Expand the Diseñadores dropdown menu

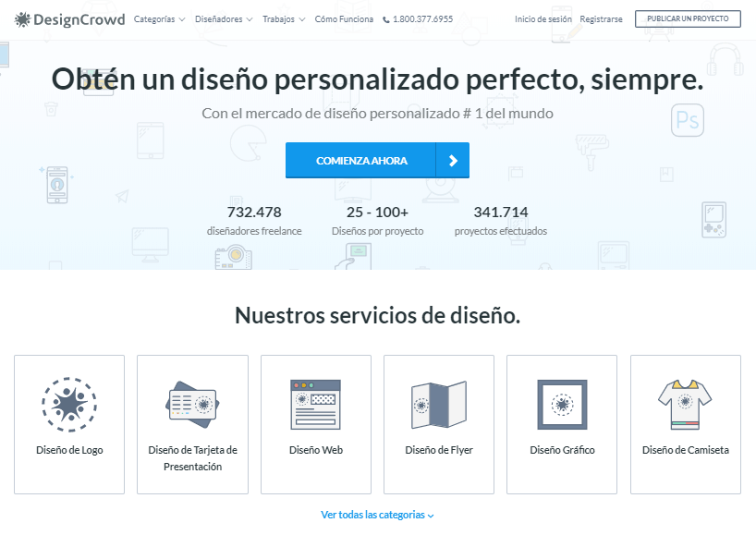(224, 19)
